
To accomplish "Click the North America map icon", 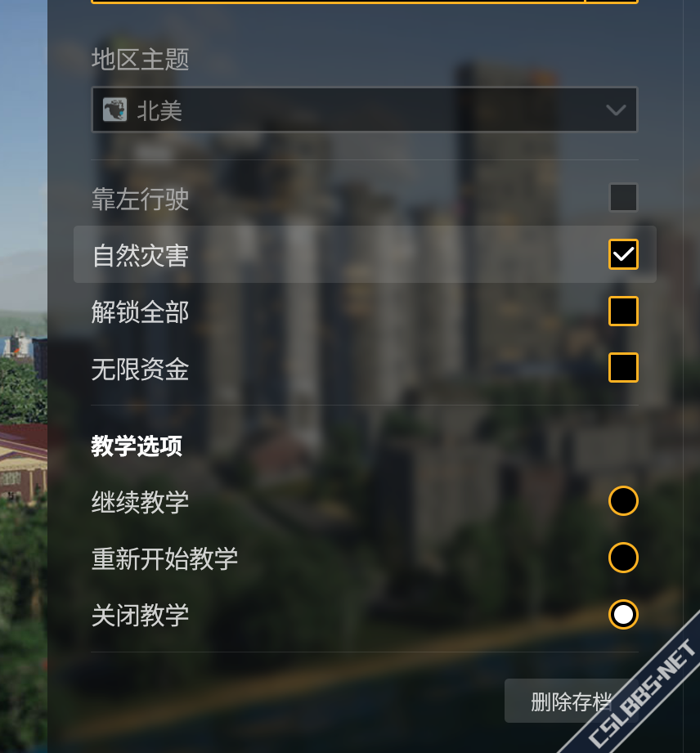I will [x=114, y=110].
